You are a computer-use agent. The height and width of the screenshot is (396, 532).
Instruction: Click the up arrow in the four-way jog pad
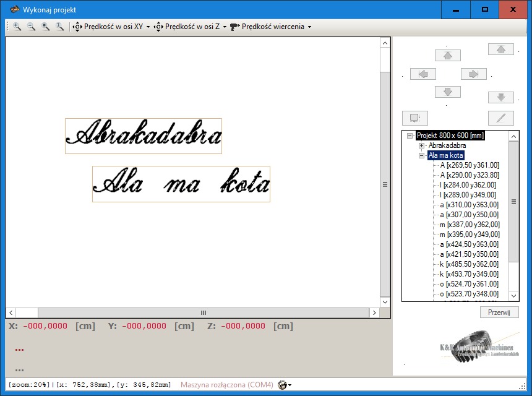tap(447, 55)
